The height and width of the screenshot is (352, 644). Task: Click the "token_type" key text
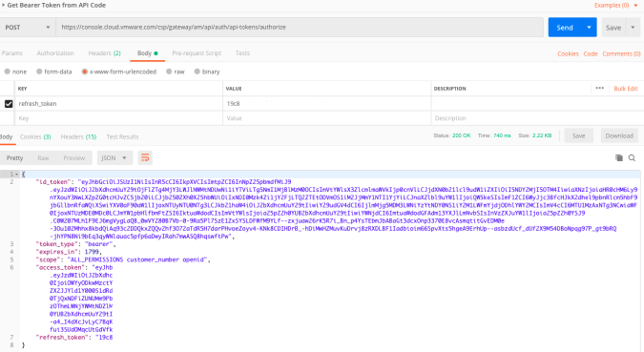(55, 244)
